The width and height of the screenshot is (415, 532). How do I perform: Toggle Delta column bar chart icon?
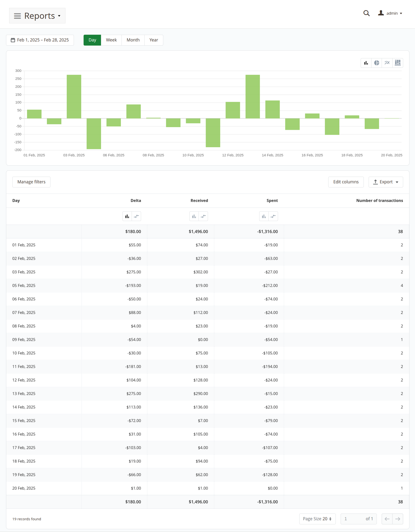[x=127, y=216]
